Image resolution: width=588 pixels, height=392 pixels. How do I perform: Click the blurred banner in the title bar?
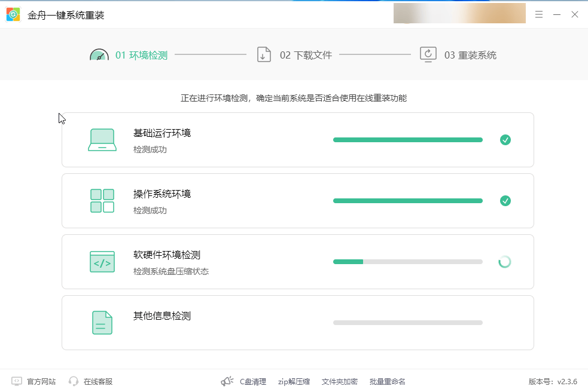[x=459, y=13]
